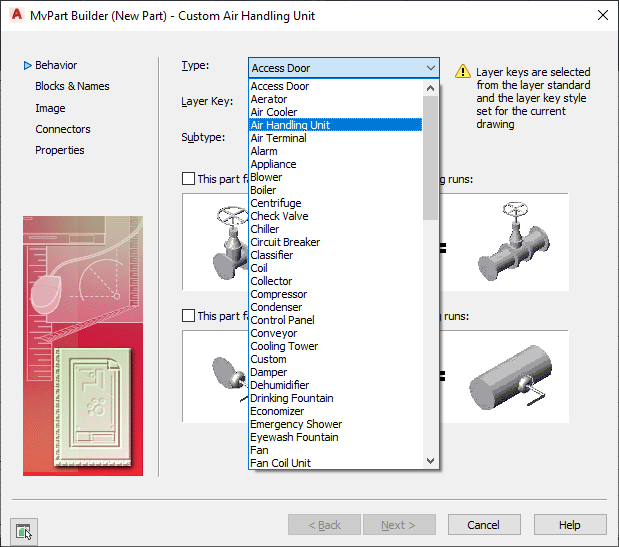Switch to the Connectors step

coord(63,129)
